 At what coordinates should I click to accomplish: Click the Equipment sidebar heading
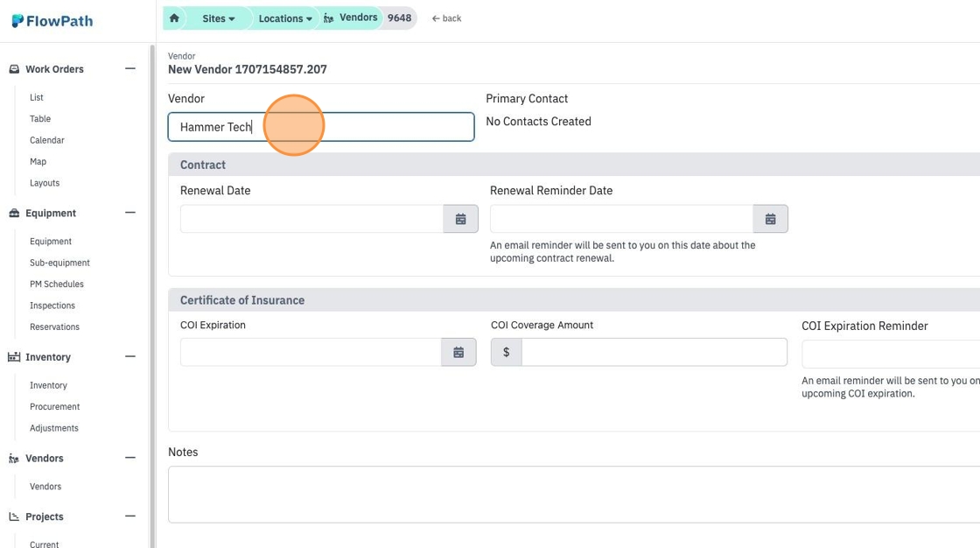(x=51, y=213)
